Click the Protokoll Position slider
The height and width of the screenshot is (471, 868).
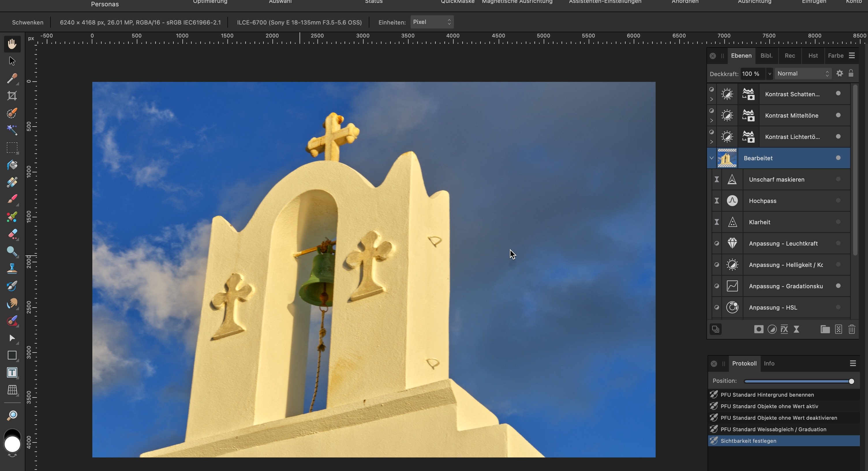click(798, 381)
